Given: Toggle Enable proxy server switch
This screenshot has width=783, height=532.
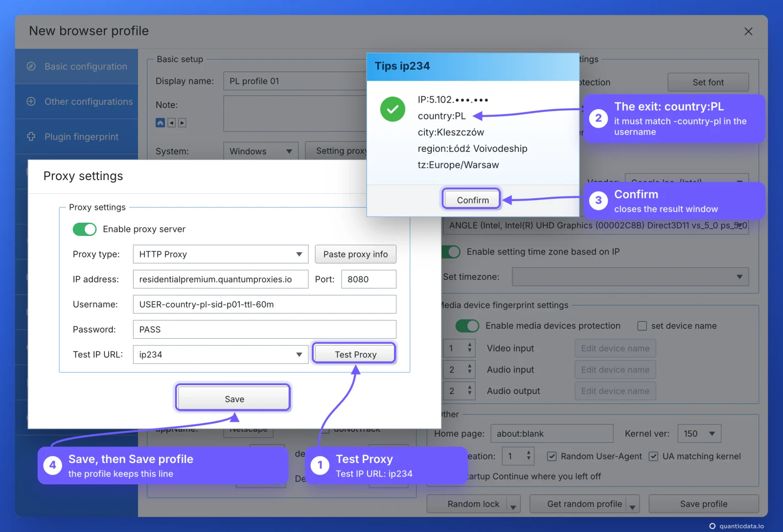Looking at the screenshot, I should tap(85, 229).
